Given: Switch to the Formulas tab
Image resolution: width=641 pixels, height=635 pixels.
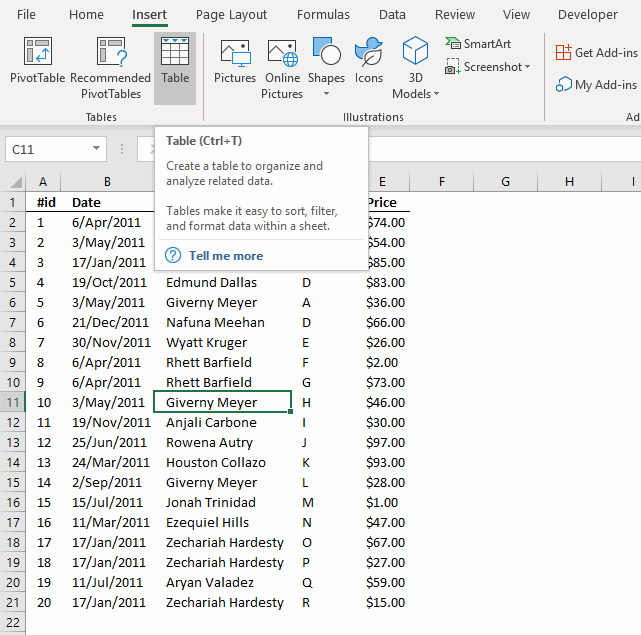Looking at the screenshot, I should point(323,15).
